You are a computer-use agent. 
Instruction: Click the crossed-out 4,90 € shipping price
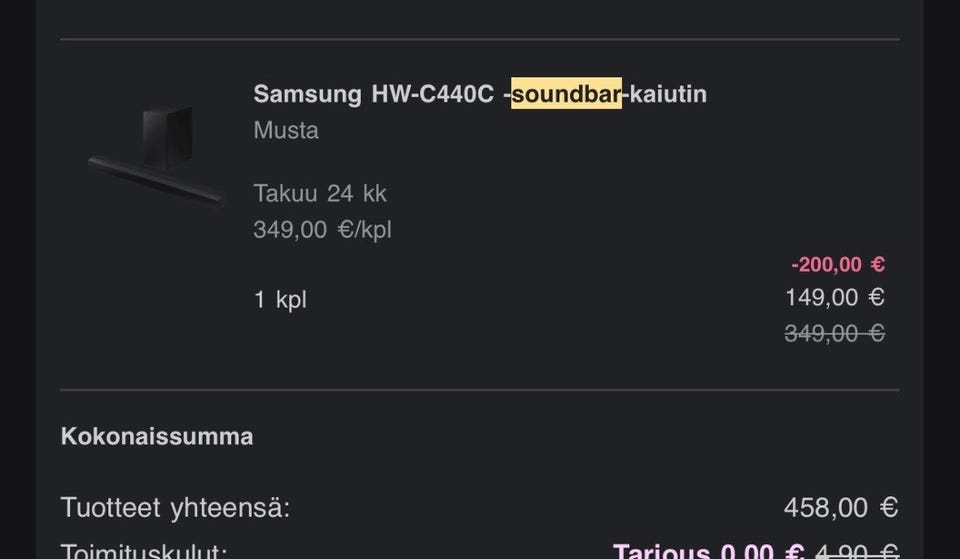click(857, 550)
